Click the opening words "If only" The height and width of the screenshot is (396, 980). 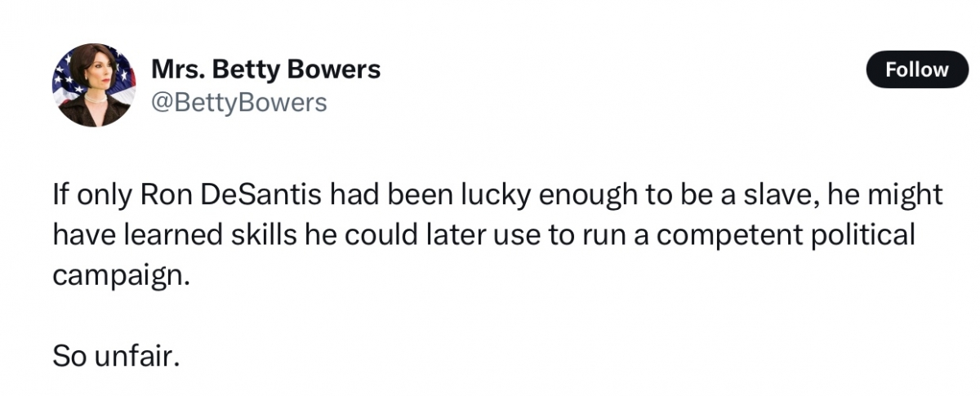click(x=92, y=195)
